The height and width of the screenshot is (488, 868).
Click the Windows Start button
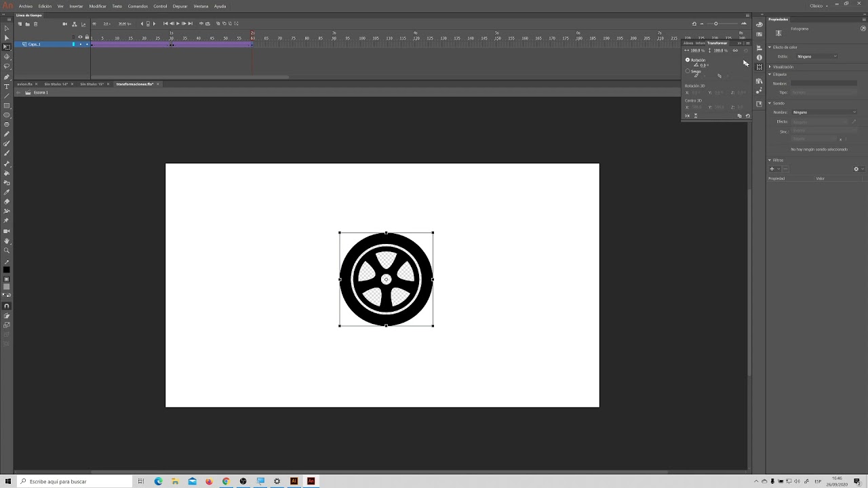pyautogui.click(x=7, y=481)
